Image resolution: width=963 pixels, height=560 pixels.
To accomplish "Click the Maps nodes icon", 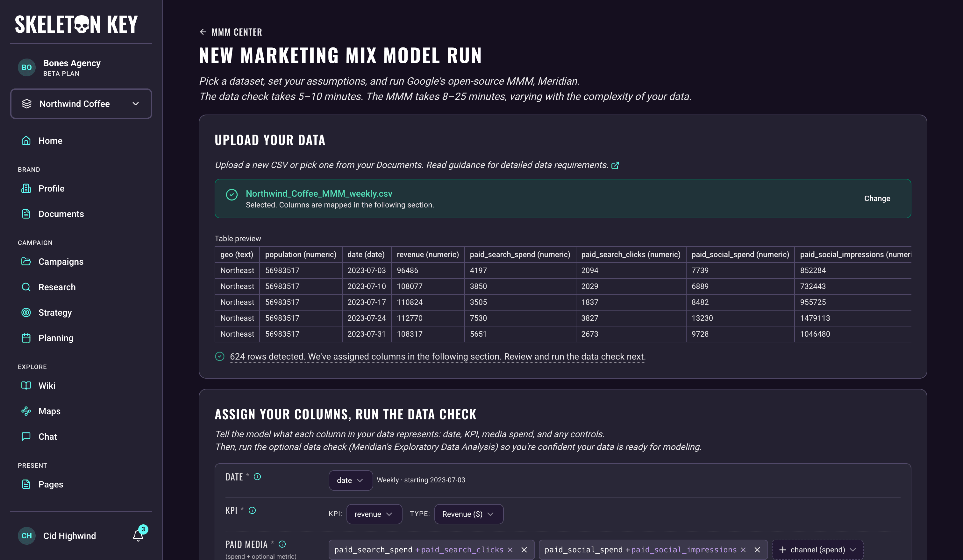I will tap(26, 411).
